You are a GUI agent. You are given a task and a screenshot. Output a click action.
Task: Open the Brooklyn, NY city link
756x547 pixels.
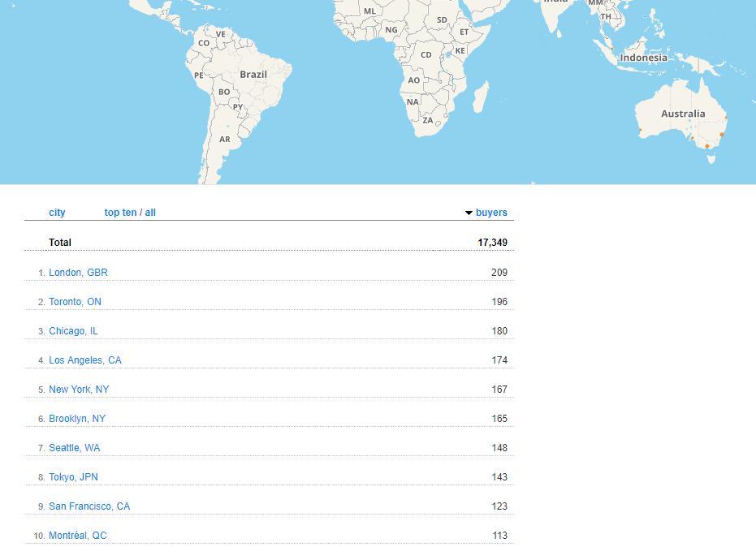pyautogui.click(x=77, y=419)
